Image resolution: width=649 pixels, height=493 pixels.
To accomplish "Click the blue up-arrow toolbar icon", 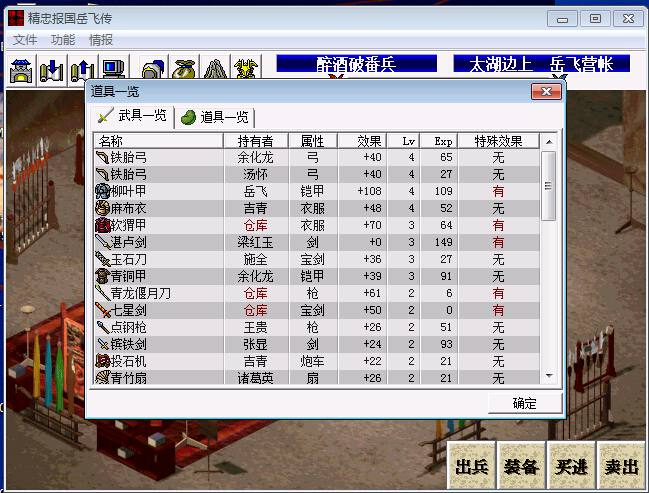I will coord(82,70).
